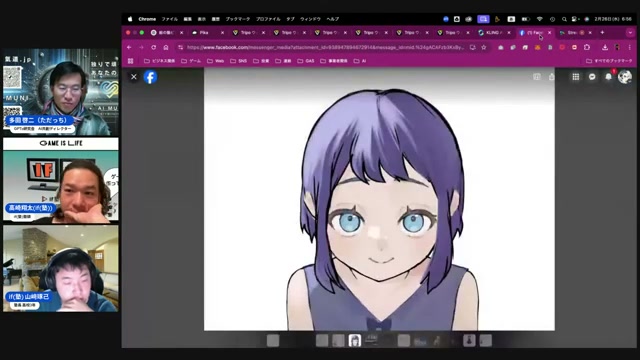640x360 pixels.
Task: Click the Chrome home button
Action: click(x=166, y=47)
